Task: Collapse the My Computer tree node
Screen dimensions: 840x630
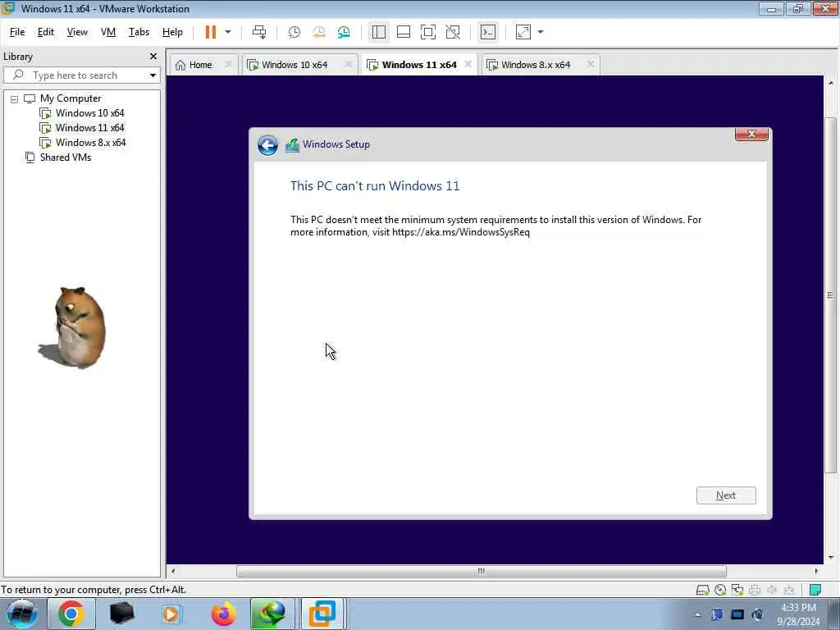Action: pos(15,99)
